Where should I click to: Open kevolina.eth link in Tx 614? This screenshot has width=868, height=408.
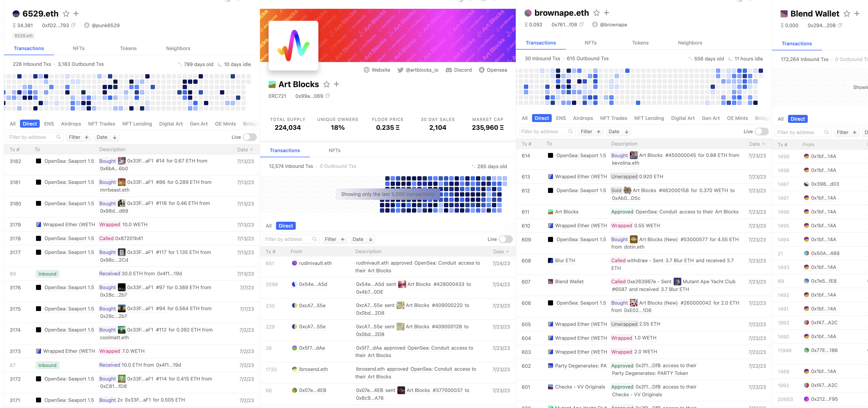click(x=625, y=163)
